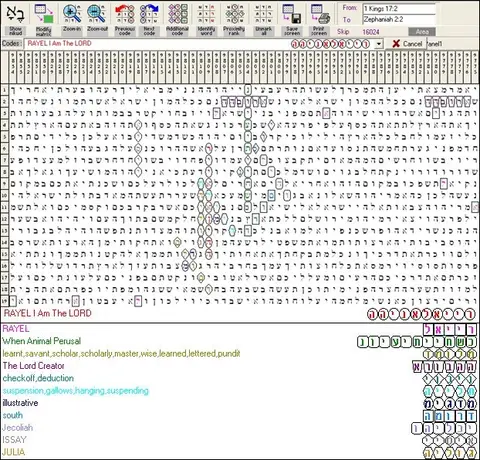The image size is (480, 460).
Task: Select The Lord Creator term
Action: tap(33, 366)
